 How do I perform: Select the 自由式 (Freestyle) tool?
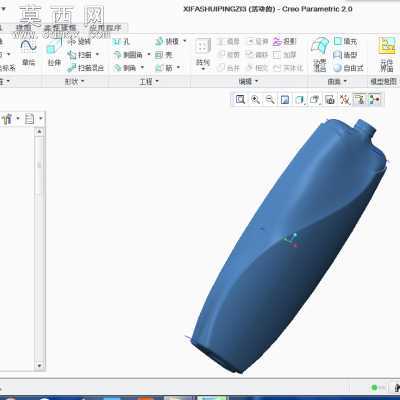click(349, 68)
